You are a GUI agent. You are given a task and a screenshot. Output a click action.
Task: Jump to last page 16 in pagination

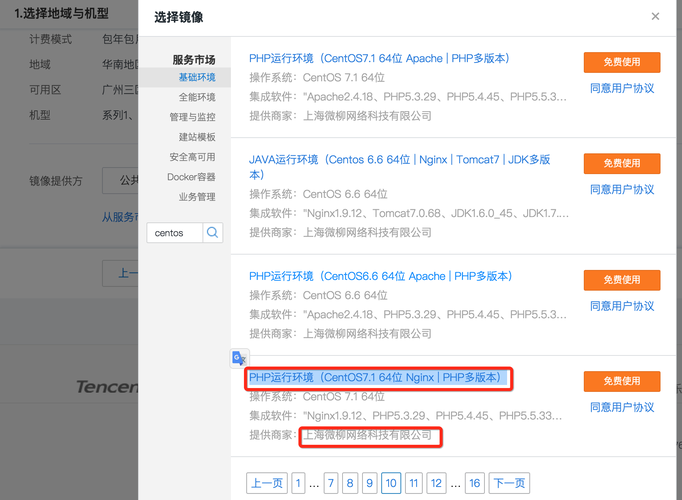(x=475, y=483)
